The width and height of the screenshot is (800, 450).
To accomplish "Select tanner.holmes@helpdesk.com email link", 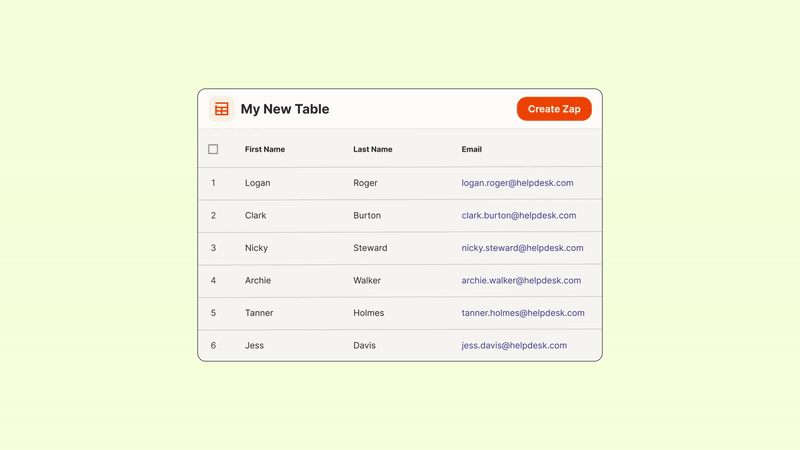I will [523, 313].
